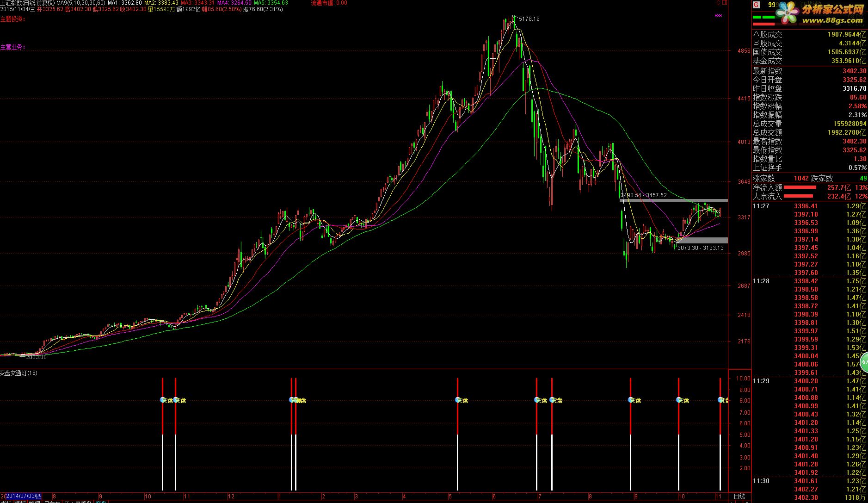
Task: Click the lower gray support band
Action: (702, 240)
